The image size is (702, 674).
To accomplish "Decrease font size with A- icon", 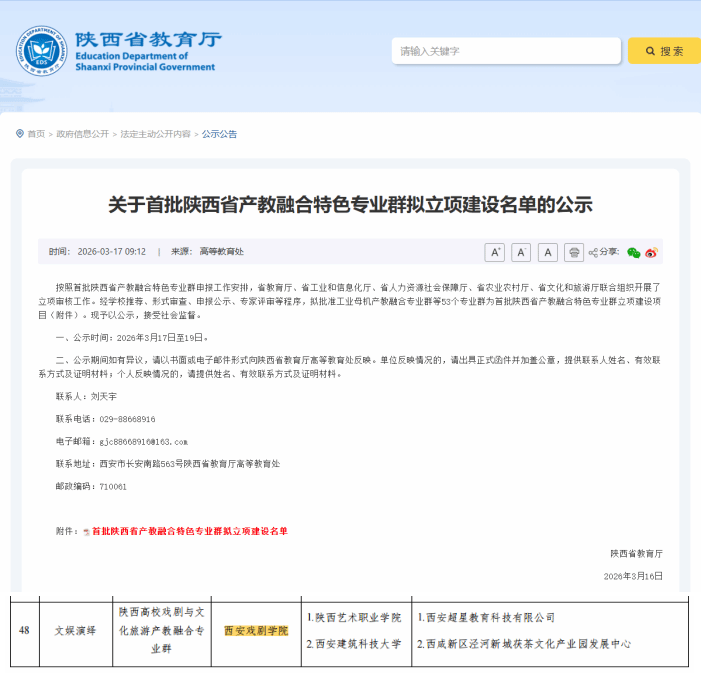I will 521,253.
